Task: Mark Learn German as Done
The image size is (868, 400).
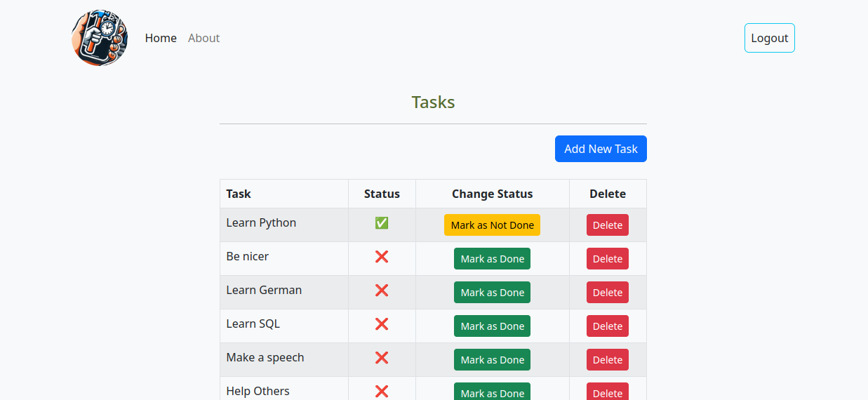Action: pyautogui.click(x=492, y=293)
